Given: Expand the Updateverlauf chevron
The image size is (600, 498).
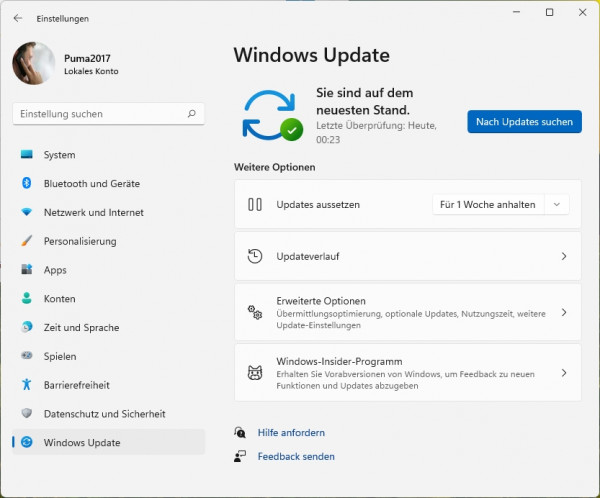Looking at the screenshot, I should pyautogui.click(x=564, y=256).
